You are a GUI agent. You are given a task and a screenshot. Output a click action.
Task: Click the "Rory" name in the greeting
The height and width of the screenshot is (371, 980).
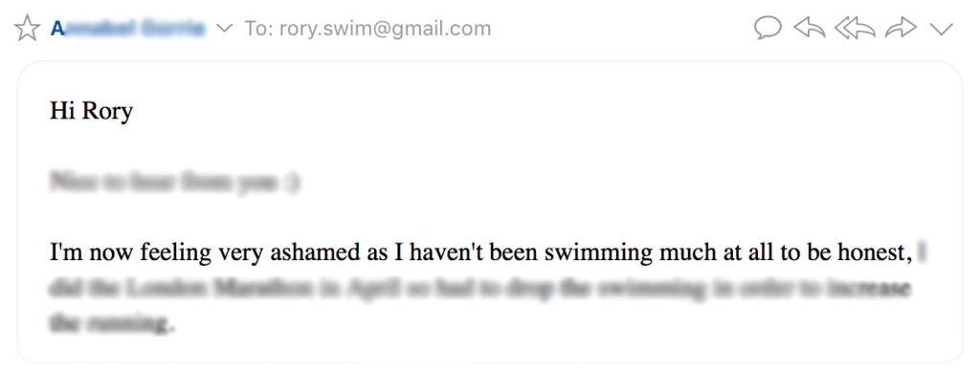click(107, 111)
